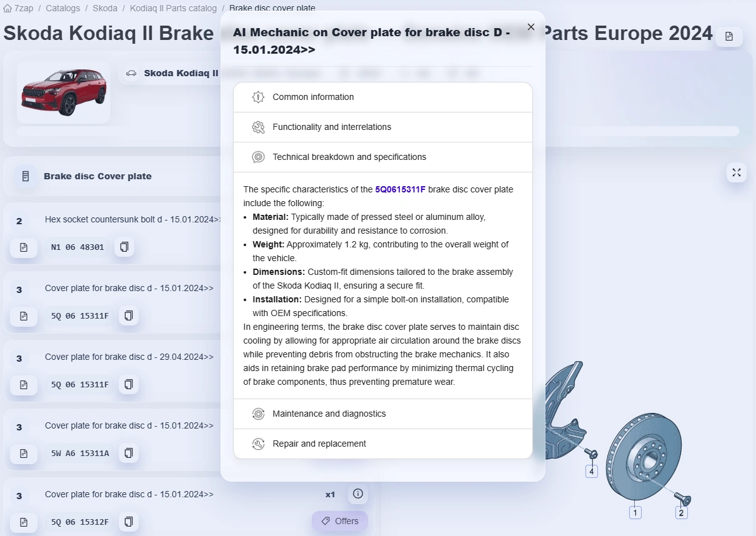Close the AI Mechanic dialog

coord(530,27)
